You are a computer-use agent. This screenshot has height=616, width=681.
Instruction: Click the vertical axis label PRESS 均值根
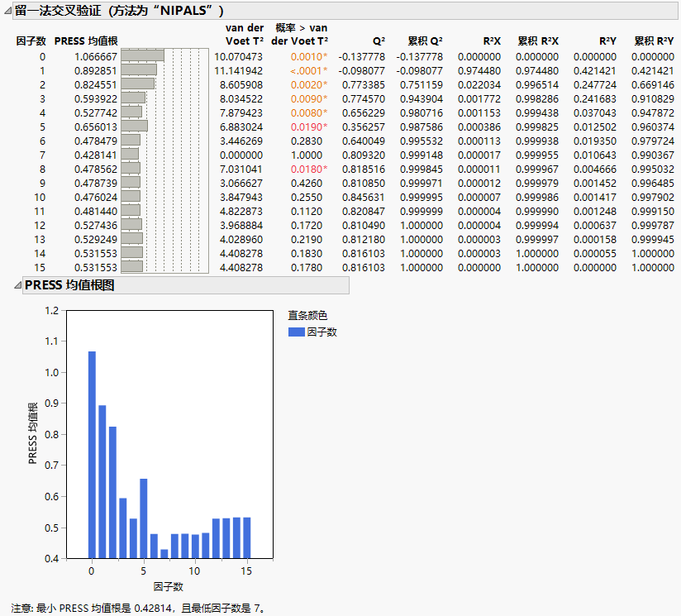[x=33, y=434]
